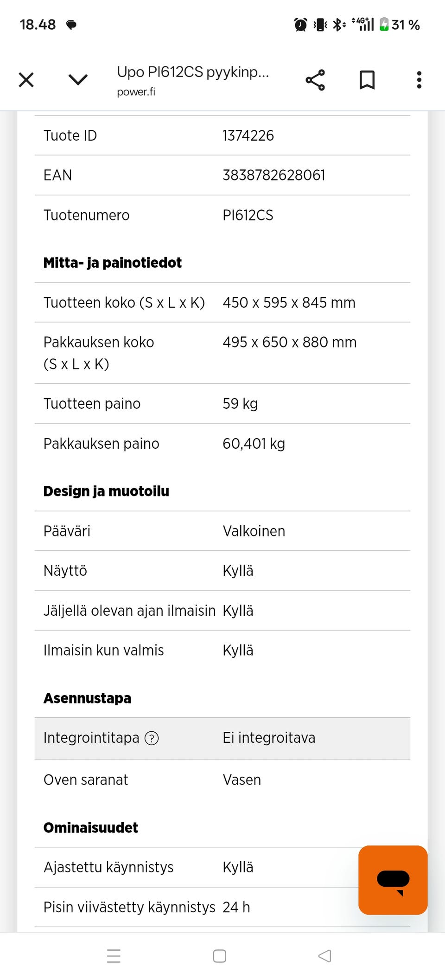The height and width of the screenshot is (980, 445).
Task: Open Bluetooth status from the status bar
Action: pyautogui.click(x=338, y=24)
